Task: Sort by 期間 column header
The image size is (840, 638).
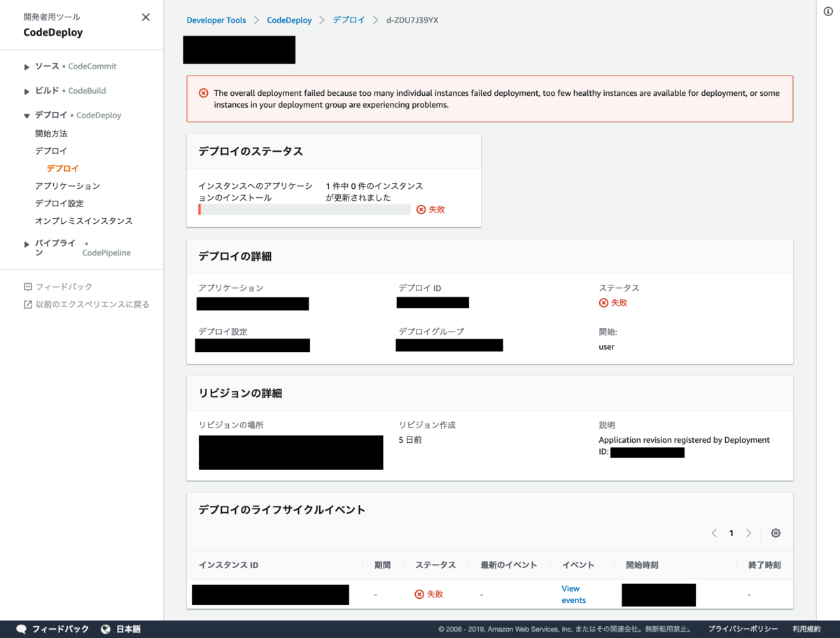Action: point(382,565)
